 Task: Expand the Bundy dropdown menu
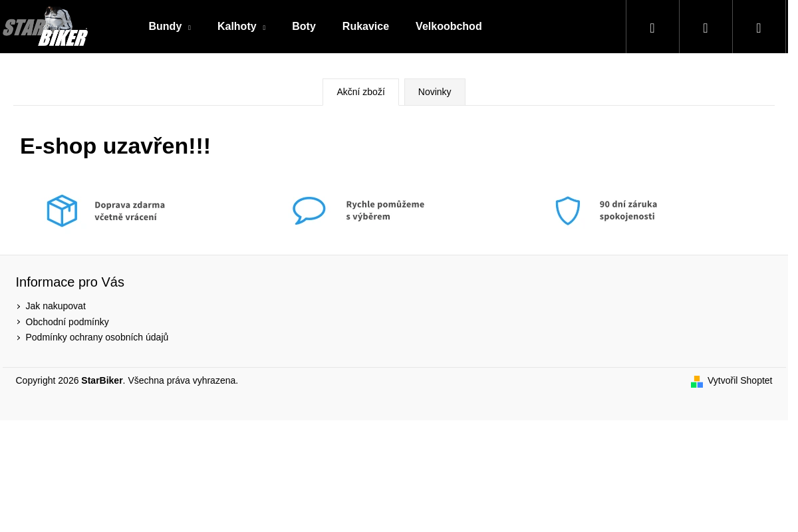coord(169,27)
